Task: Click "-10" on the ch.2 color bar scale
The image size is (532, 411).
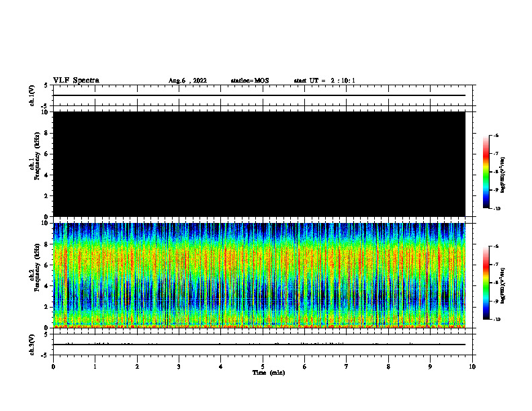Action: click(496, 320)
